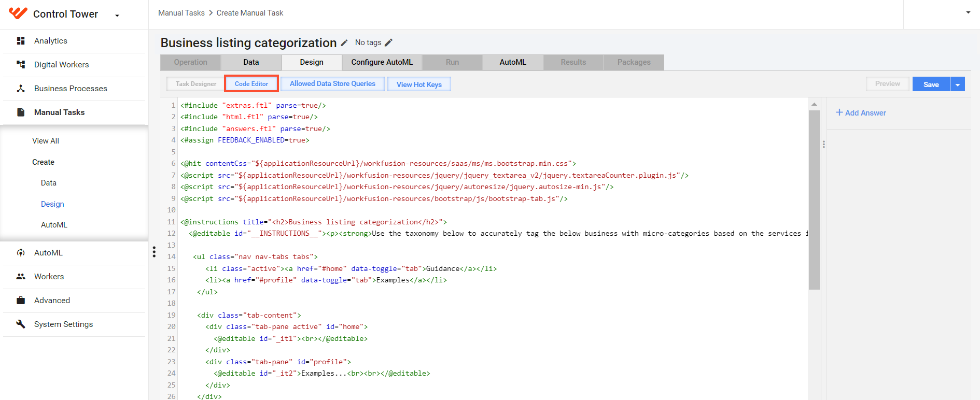Click the System Settings wrench icon
980x400 pixels.
21,324
